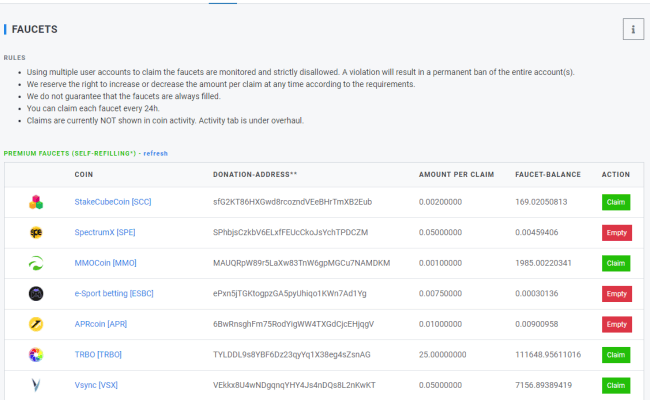This screenshot has width=650, height=400.
Task: Click the DONATION-ADDRESS column header
Action: point(255,175)
